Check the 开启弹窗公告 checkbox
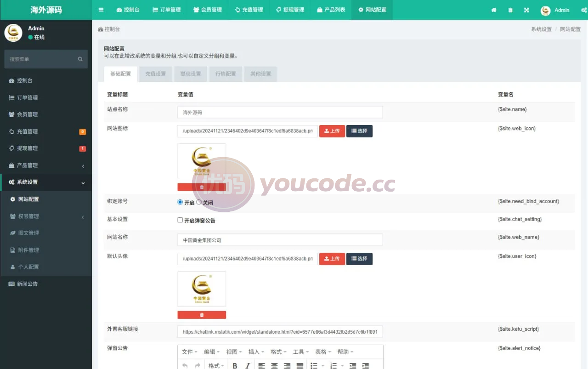The height and width of the screenshot is (369, 588). [180, 220]
